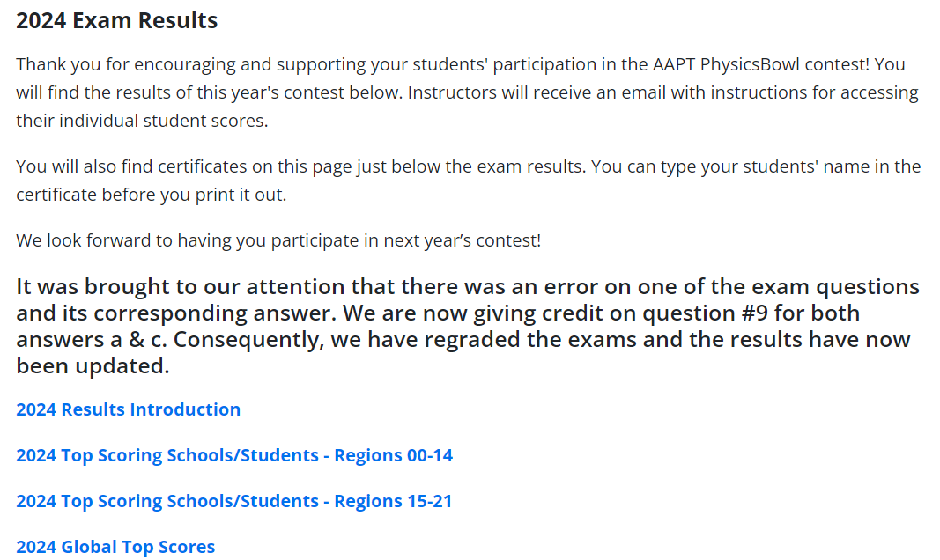940x560 pixels.
Task: Click the word PhysicsBowl in first paragraph
Action: click(750, 64)
